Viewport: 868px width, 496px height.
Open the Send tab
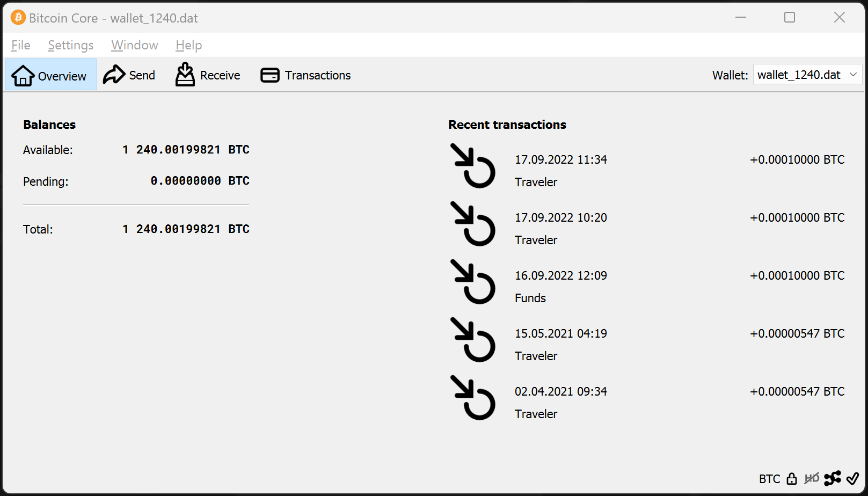pyautogui.click(x=129, y=75)
